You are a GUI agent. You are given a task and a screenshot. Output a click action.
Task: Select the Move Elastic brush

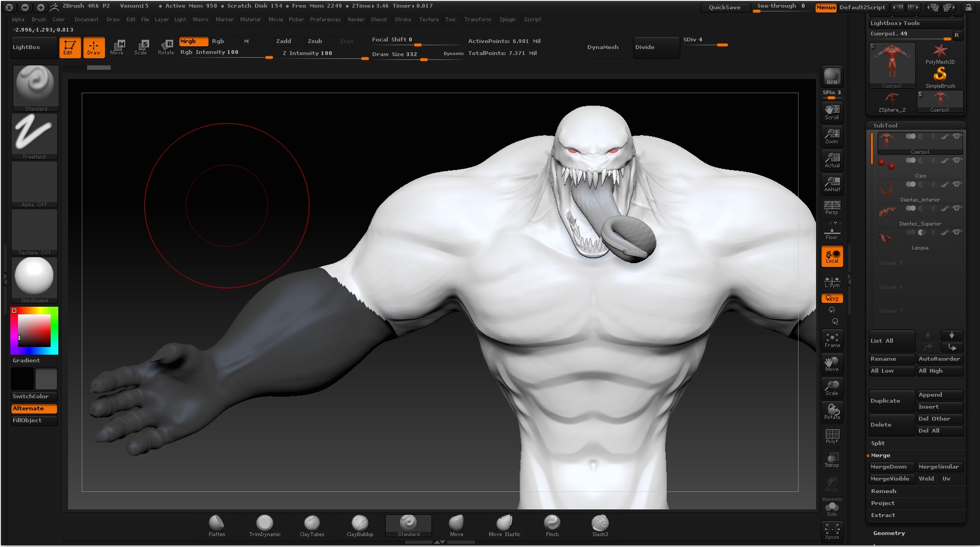click(x=504, y=526)
